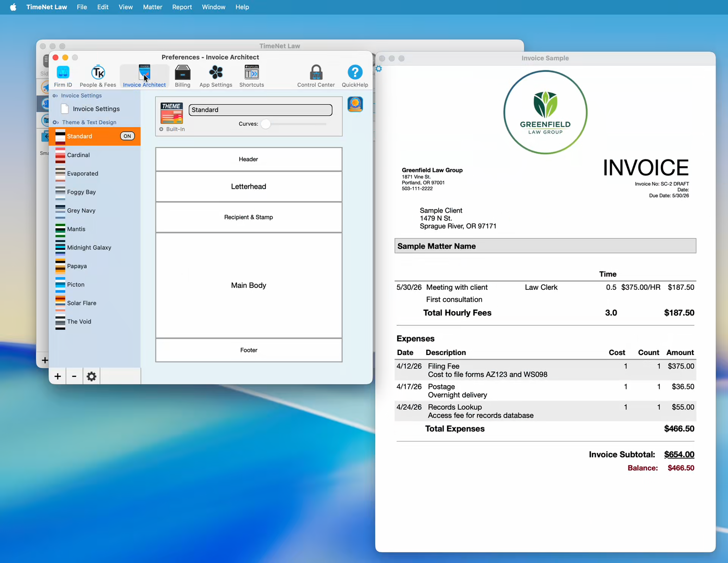This screenshot has width=728, height=563.
Task: Click the gear icon atop Invoice Sample window
Action: pyautogui.click(x=379, y=69)
